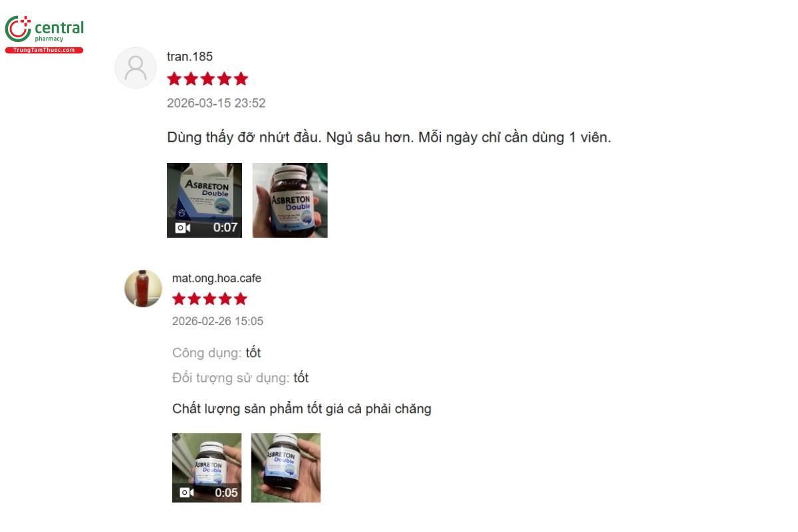
Task: Click the third star in tran.185's rating
Action: click(207, 79)
